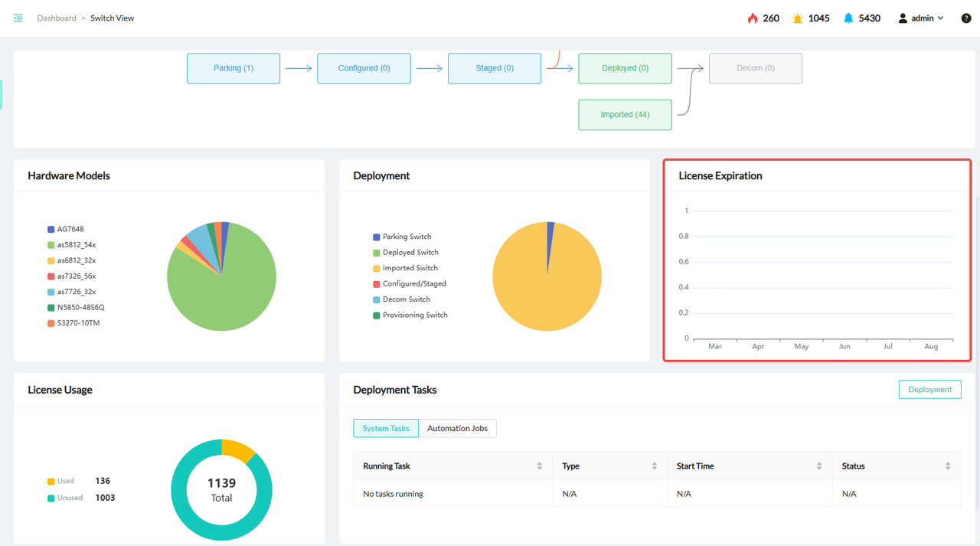The width and height of the screenshot is (980, 546).
Task: Toggle AG7648 legend entry in Hardware Models
Action: 65,229
